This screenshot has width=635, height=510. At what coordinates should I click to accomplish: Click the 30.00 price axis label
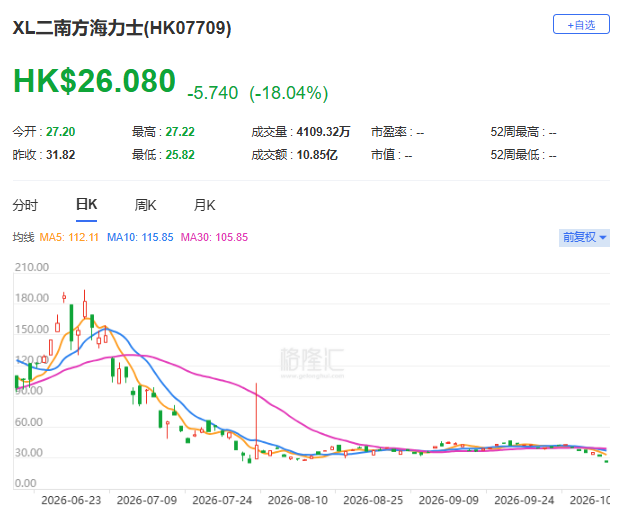click(28, 453)
